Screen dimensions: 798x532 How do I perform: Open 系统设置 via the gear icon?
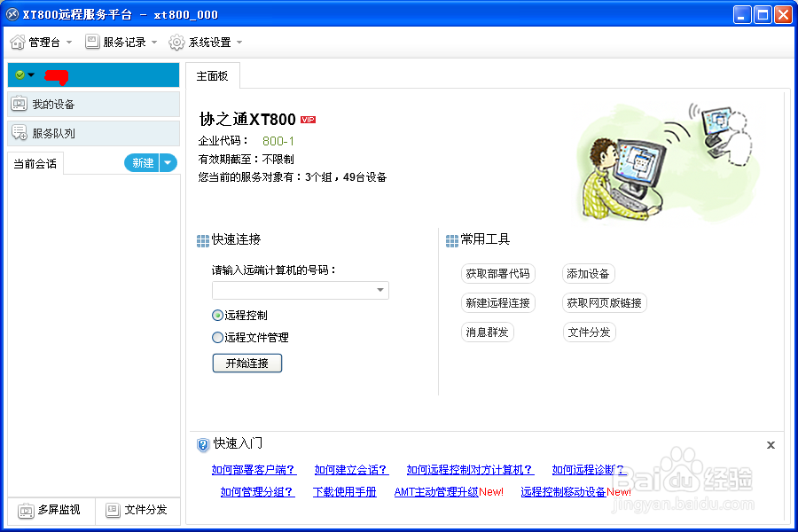tap(176, 41)
